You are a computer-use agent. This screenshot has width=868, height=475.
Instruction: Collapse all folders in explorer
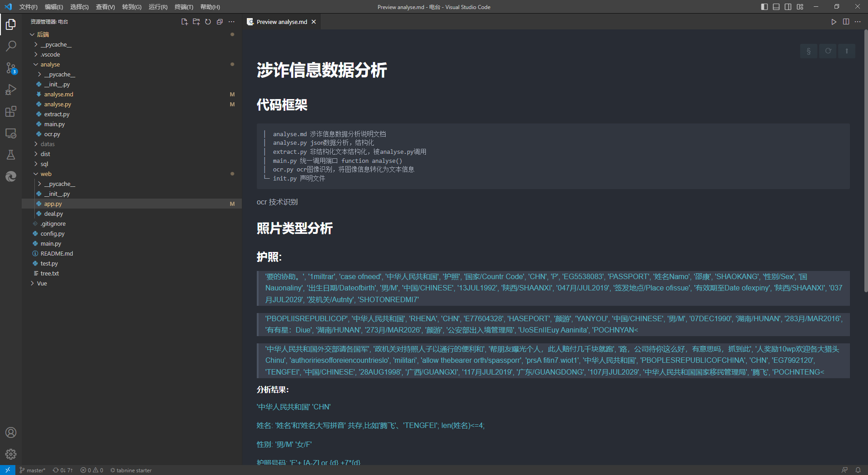[220, 22]
